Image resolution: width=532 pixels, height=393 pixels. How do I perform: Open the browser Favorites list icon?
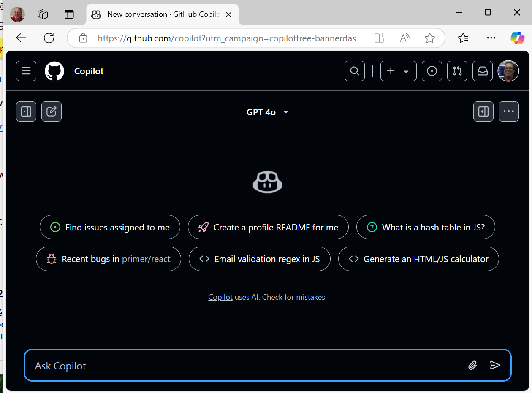[463, 38]
